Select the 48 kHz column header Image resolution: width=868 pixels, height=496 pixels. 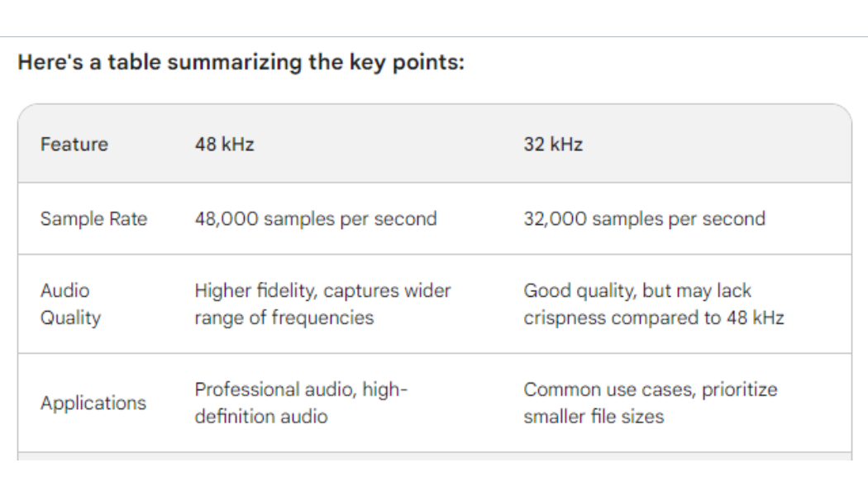pos(224,145)
